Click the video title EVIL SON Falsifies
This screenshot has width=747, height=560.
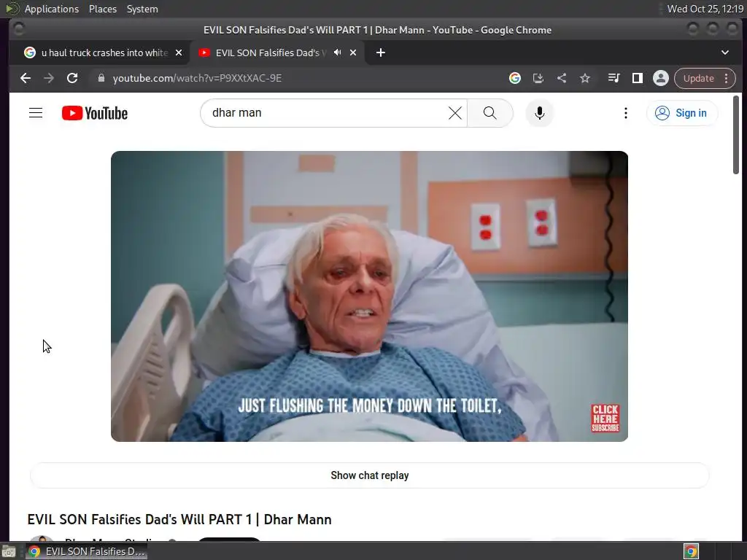coord(179,519)
